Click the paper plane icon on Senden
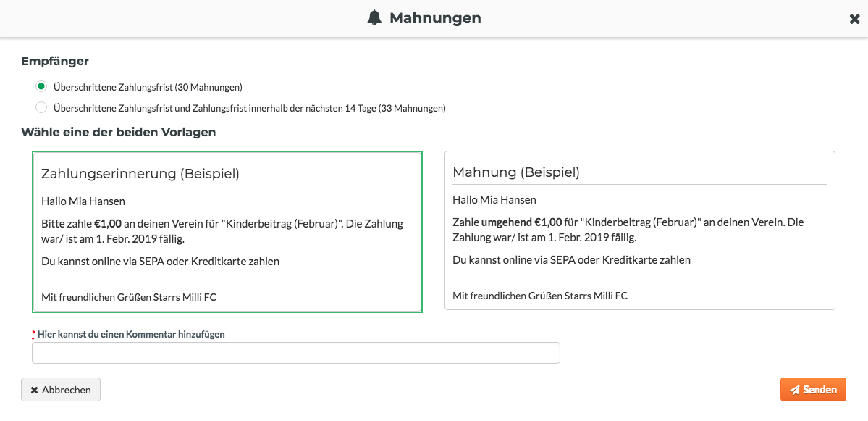868x421 pixels. [794, 390]
